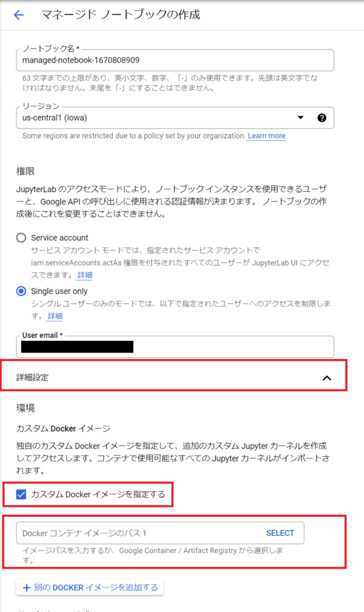Image resolution: width=364 pixels, height=612 pixels.
Task: Click SELECT button for Docker image path
Action: pyautogui.click(x=280, y=533)
